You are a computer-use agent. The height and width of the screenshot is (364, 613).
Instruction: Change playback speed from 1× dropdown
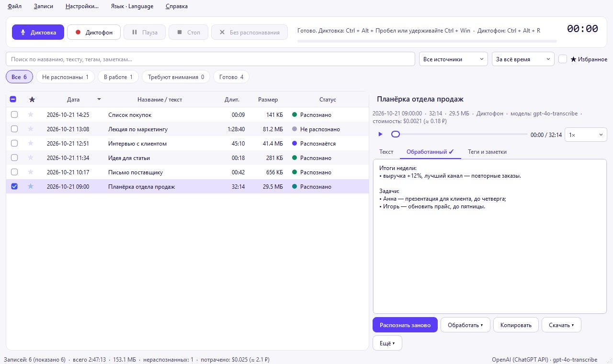pyautogui.click(x=586, y=135)
